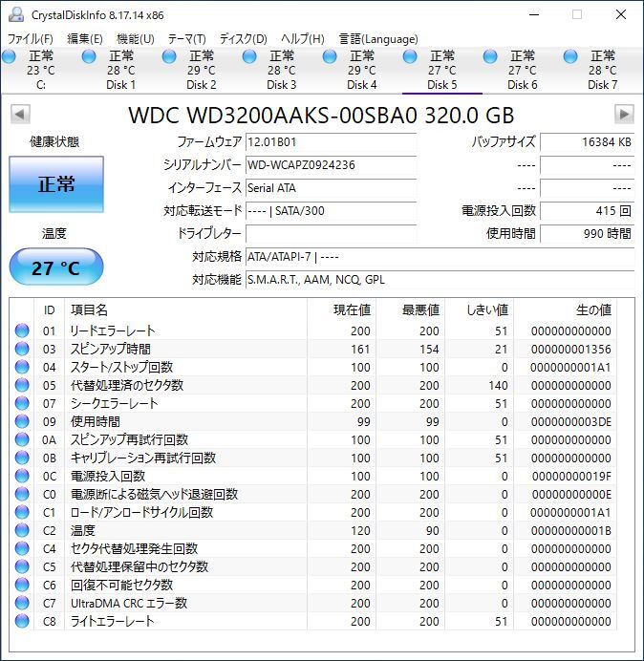Switch to the Disk 7 tab
This screenshot has height=661, width=644.
[x=602, y=70]
